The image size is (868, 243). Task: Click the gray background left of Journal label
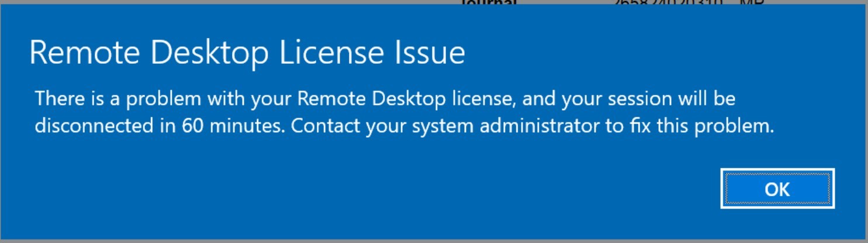pyautogui.click(x=228, y=2)
